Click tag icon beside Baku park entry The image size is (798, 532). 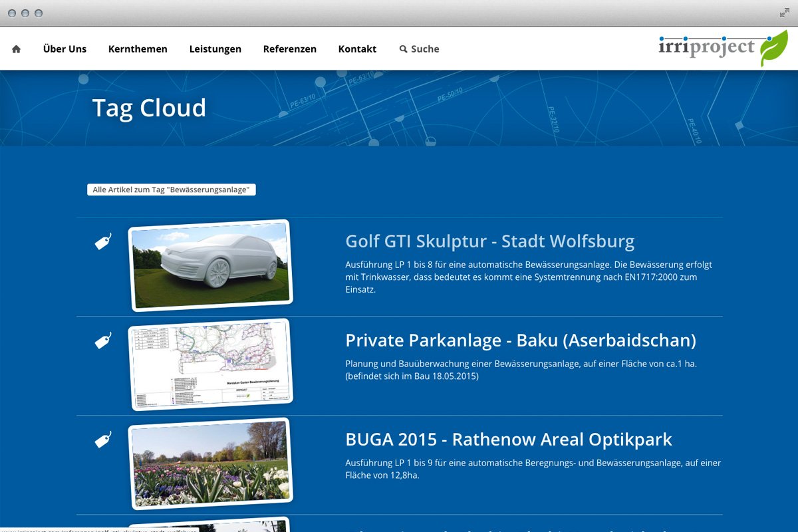click(x=103, y=340)
